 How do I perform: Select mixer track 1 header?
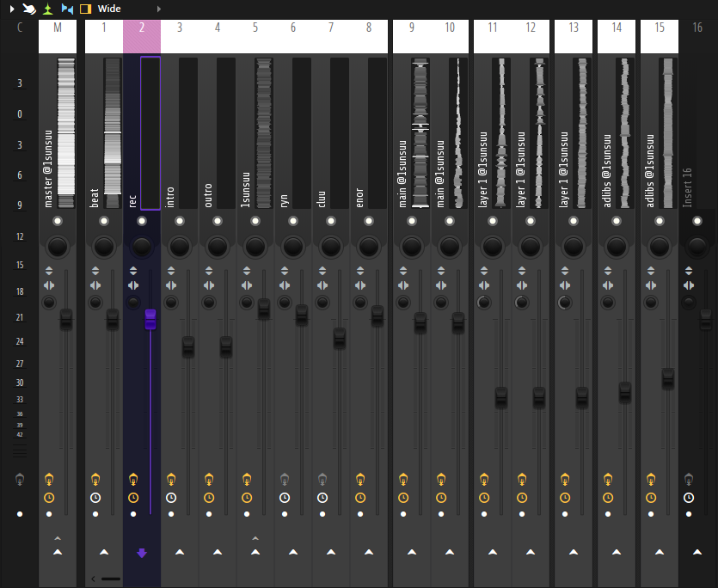(x=104, y=36)
